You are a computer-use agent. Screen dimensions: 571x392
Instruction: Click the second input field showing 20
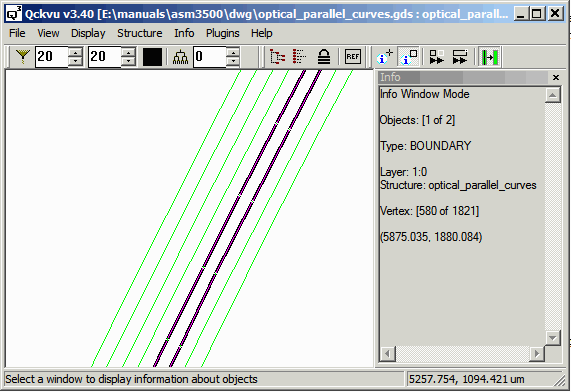105,57
